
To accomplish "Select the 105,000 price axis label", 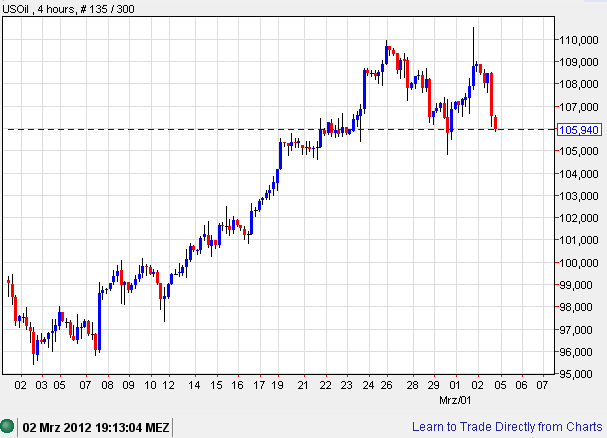I will coord(579,151).
